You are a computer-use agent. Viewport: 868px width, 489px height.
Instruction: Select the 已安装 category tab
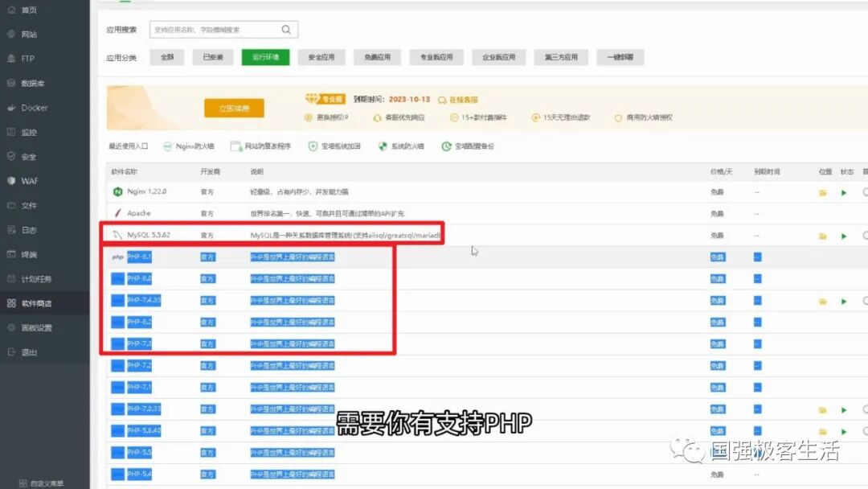point(212,57)
